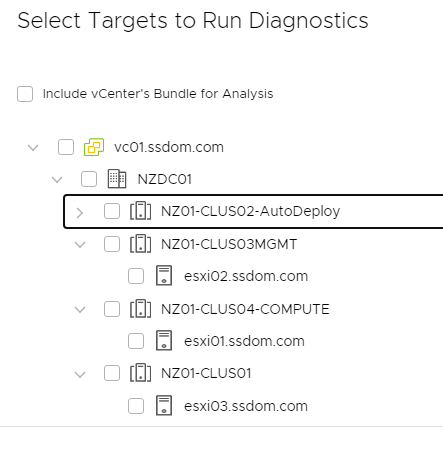Click the vCenter icon beside vc01.ssdom.com
The height and width of the screenshot is (466, 443).
coord(94,147)
